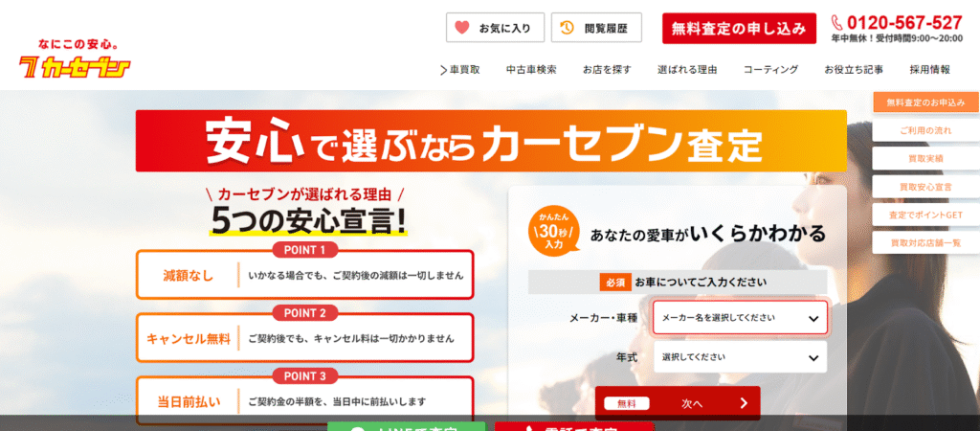Viewport: 980px width, 431px height.
Task: Click side tab 買取実績
Action: click(x=925, y=158)
